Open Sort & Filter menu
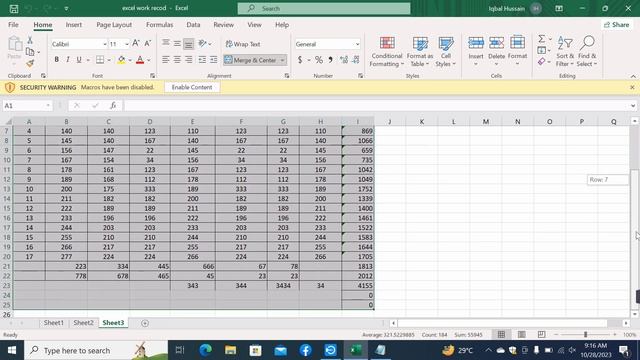This screenshot has height=360, width=640. 565,51
